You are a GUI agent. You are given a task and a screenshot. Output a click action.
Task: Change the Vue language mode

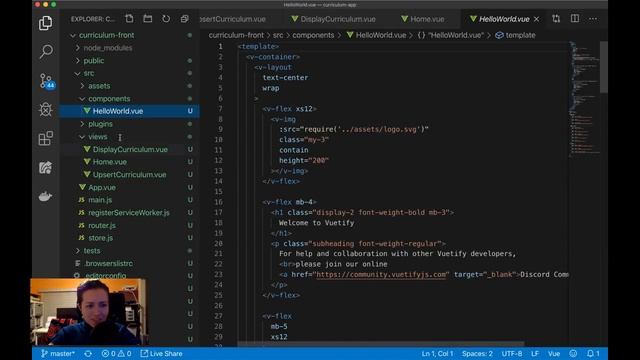[554, 354]
